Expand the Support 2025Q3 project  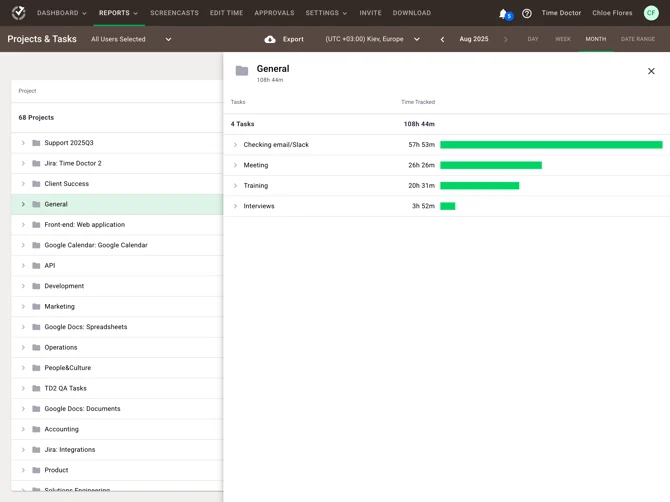coord(24,143)
